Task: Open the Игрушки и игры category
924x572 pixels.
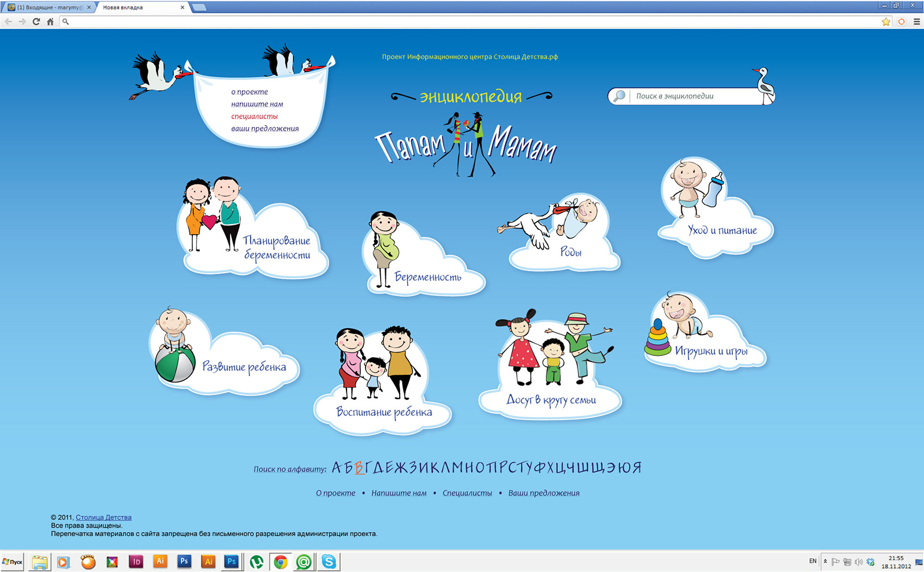Action: (705, 331)
